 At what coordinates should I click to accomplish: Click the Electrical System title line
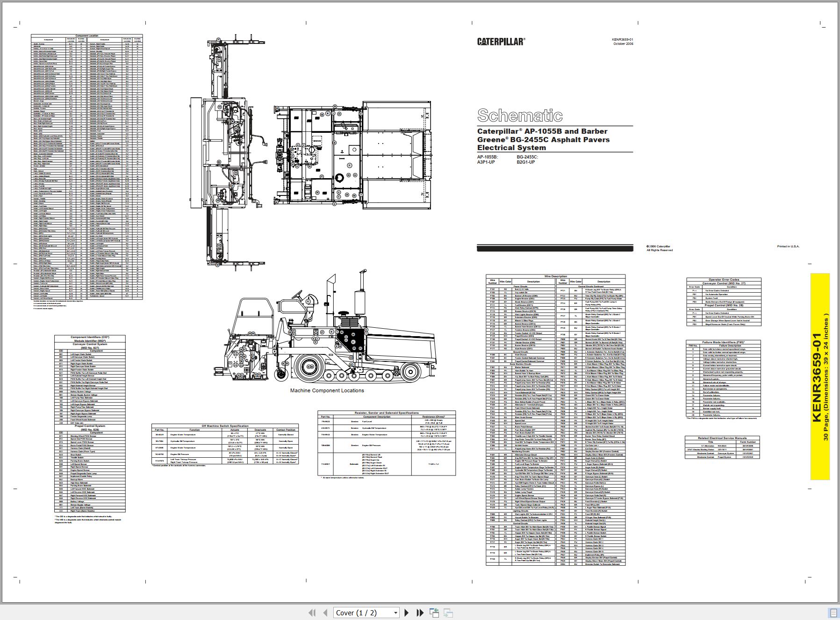tap(511, 148)
